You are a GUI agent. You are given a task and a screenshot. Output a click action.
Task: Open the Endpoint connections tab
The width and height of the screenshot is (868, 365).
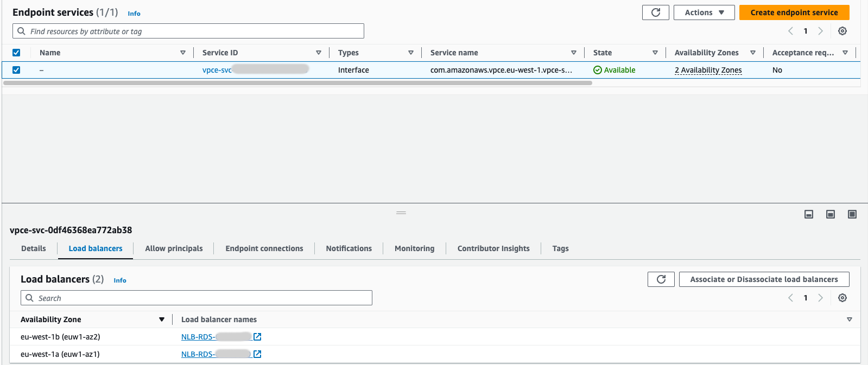point(264,248)
